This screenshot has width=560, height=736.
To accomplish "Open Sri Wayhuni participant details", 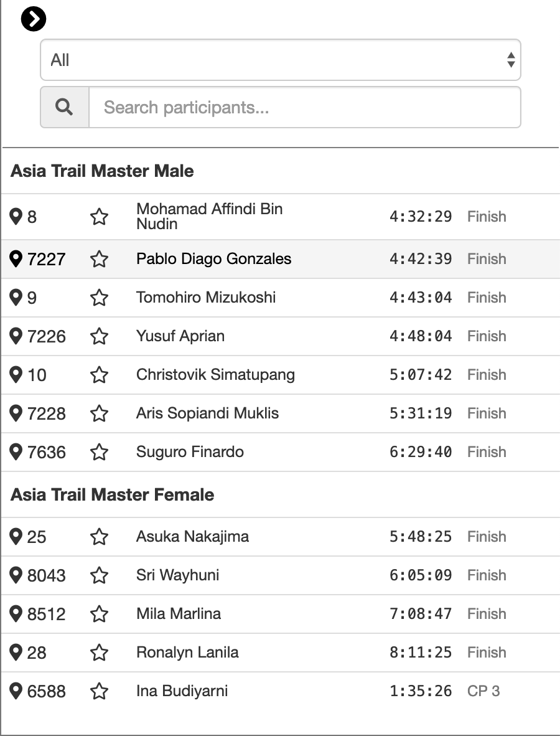I will pos(281,575).
